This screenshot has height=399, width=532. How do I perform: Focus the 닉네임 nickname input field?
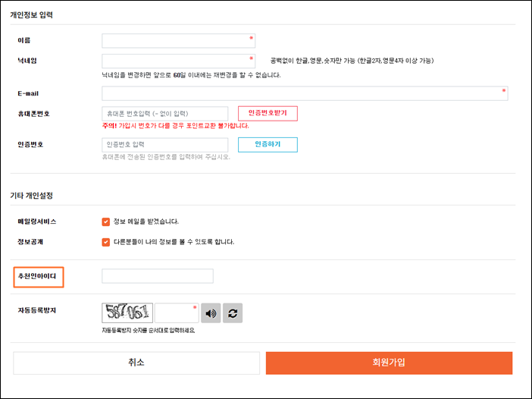click(178, 61)
